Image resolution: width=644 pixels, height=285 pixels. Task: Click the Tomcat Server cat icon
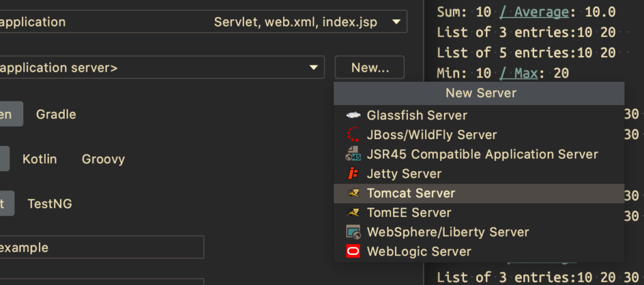click(x=353, y=193)
